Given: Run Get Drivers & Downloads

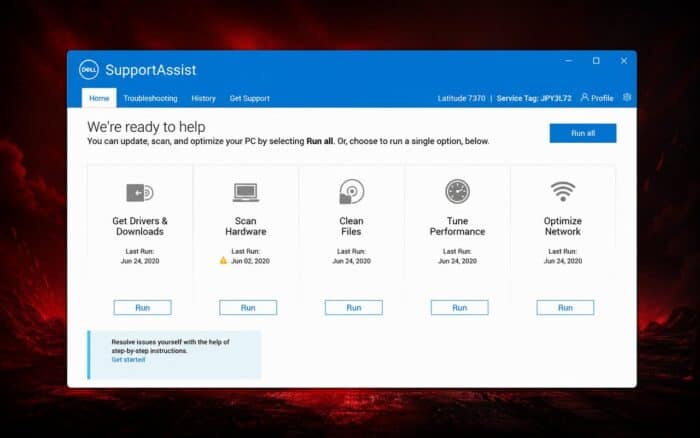Looking at the screenshot, I should point(142,308).
